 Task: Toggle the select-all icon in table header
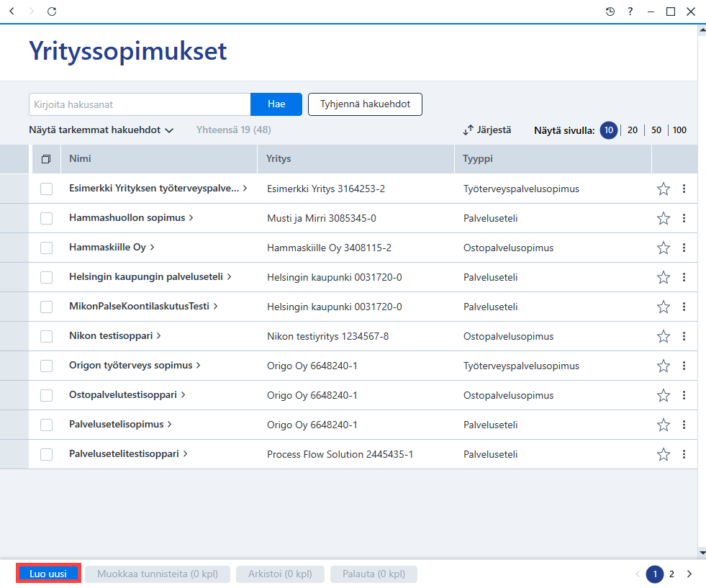pos(46,159)
